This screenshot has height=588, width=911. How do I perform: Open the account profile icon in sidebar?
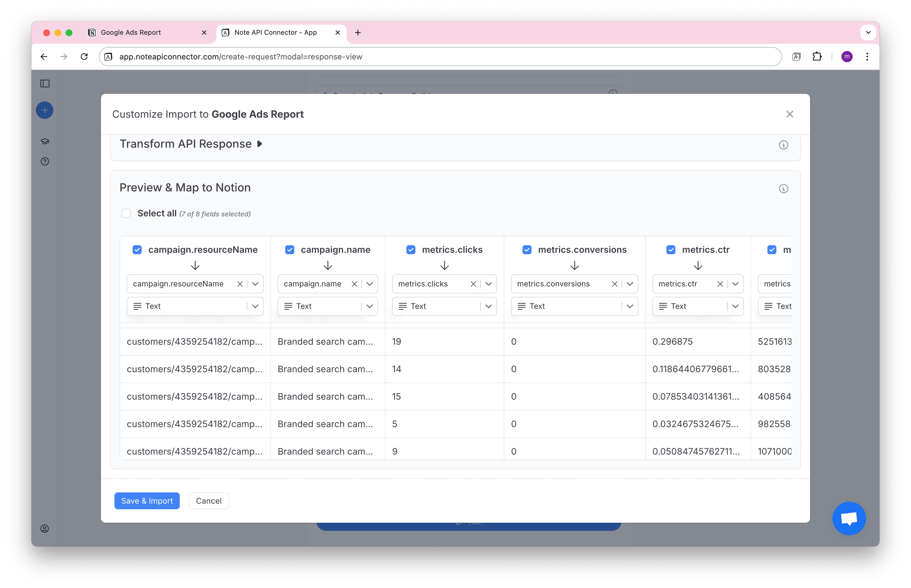45,529
